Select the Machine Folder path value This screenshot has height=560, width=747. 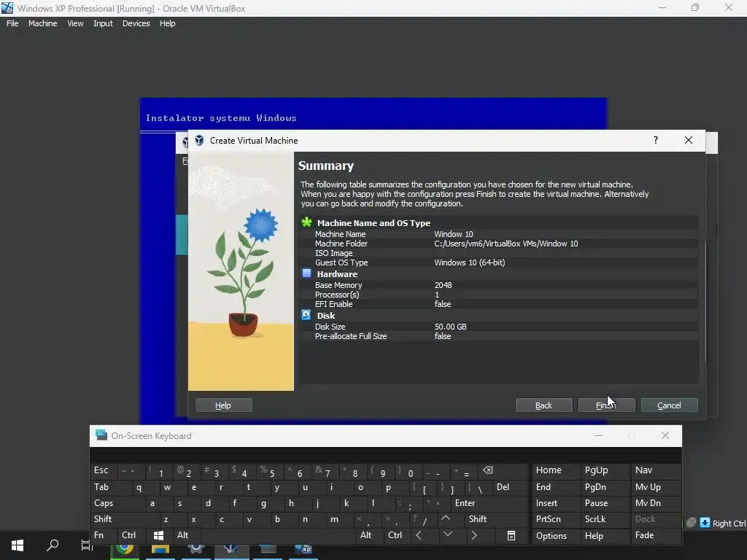506,244
